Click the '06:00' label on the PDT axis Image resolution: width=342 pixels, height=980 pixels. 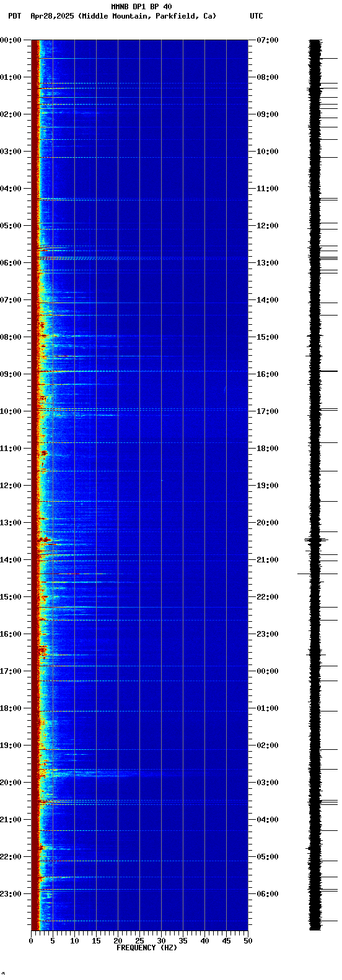11,263
